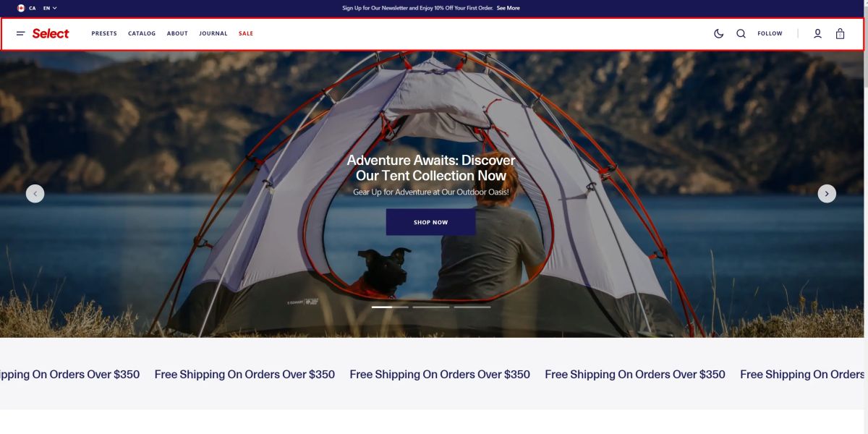Go to next slide arrow

coord(827,193)
